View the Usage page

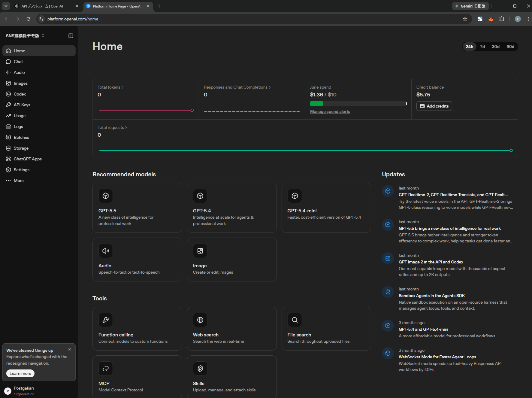[39, 116]
